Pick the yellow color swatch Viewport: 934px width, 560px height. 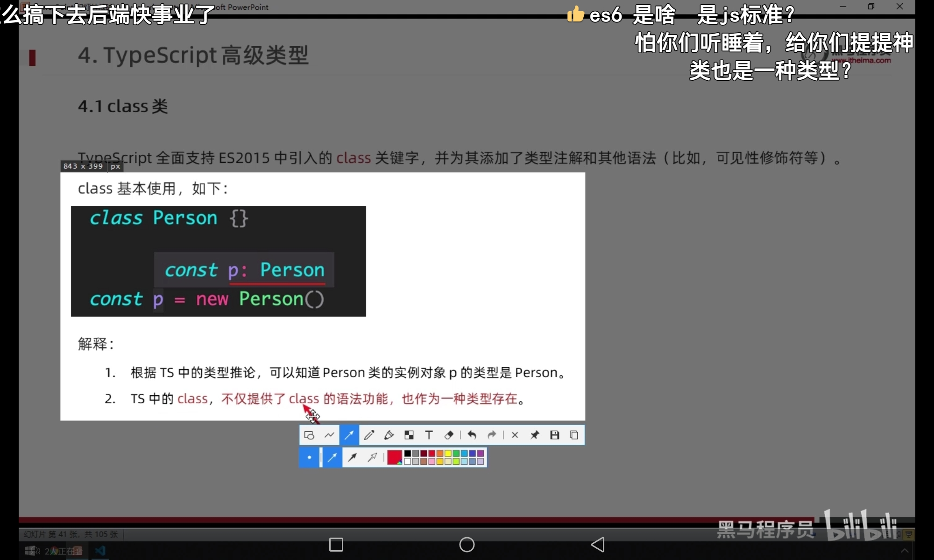448,454
